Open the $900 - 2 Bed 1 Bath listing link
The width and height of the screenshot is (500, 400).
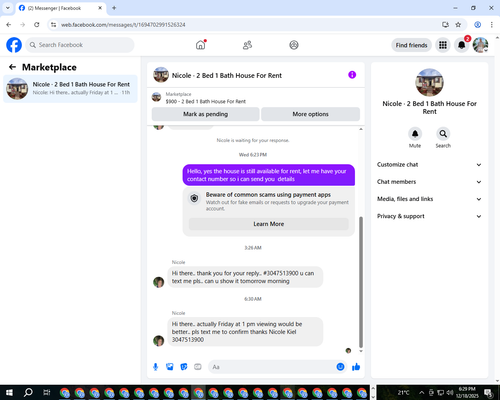tap(206, 101)
